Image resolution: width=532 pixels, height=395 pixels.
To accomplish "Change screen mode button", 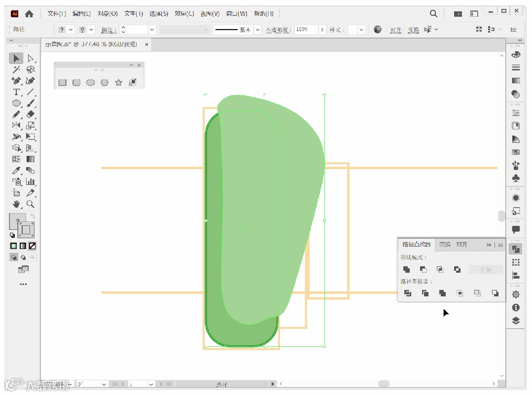I will pyautogui.click(x=23, y=269).
